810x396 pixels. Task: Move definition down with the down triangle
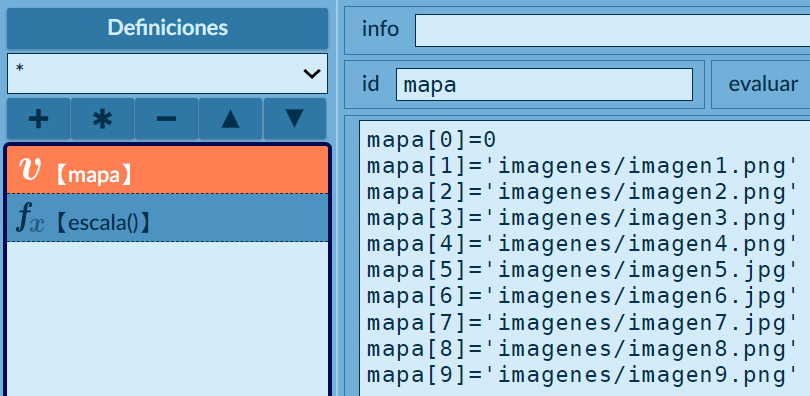294,119
